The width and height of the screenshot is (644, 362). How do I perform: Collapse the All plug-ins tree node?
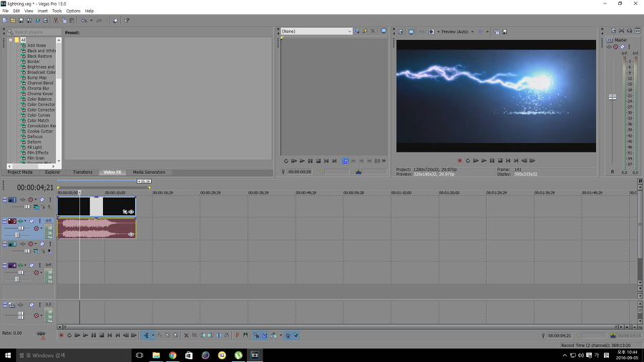(x=11, y=40)
